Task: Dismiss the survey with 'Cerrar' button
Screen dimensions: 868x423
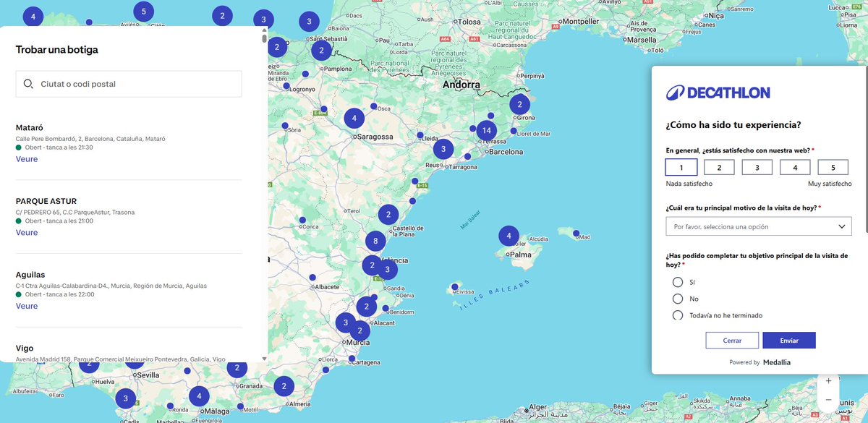Action: pos(732,341)
